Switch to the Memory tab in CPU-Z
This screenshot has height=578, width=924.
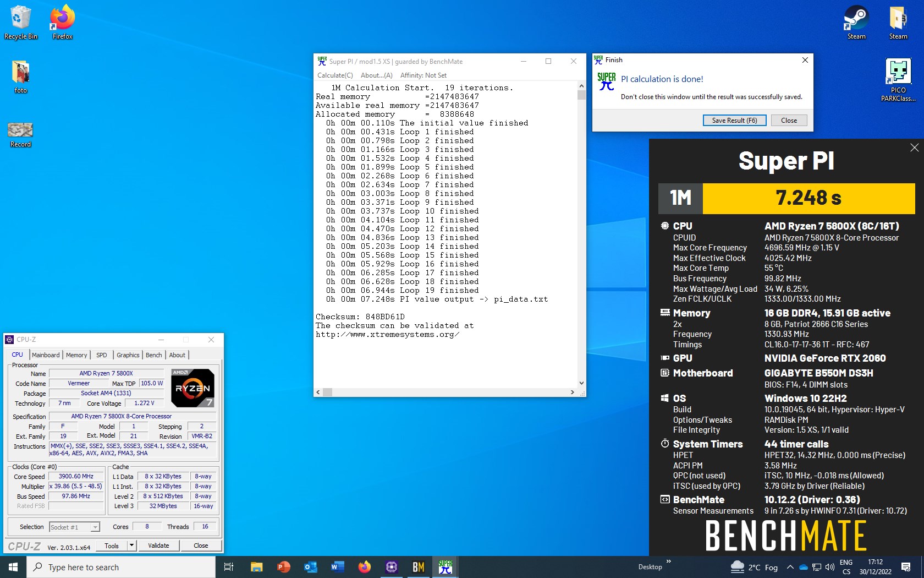[76, 355]
